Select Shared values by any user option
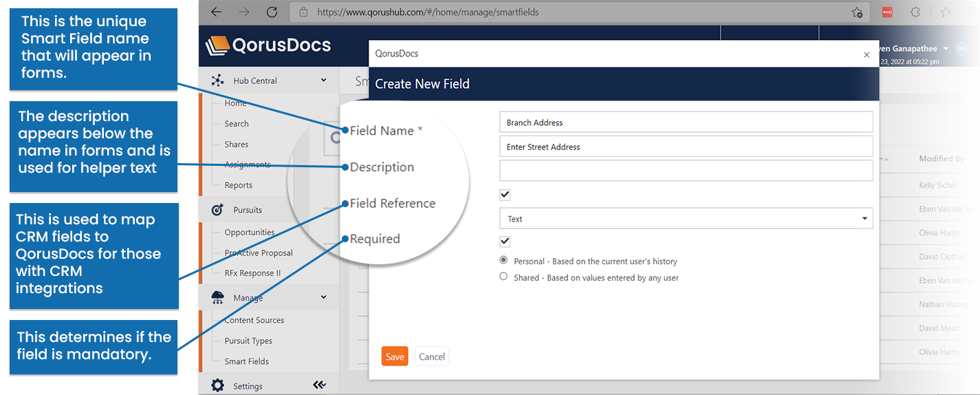980x395 pixels. [x=503, y=277]
